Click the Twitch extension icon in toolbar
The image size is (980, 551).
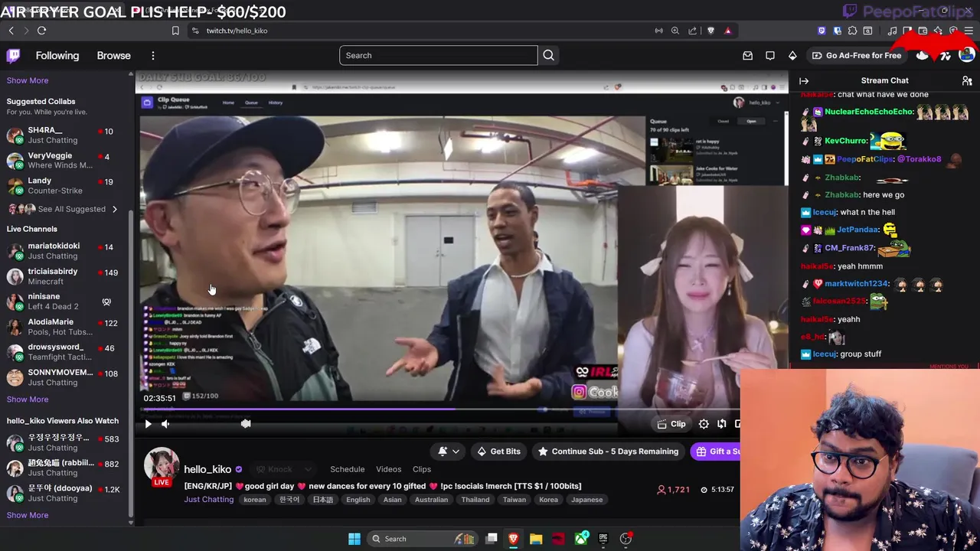pos(822,31)
